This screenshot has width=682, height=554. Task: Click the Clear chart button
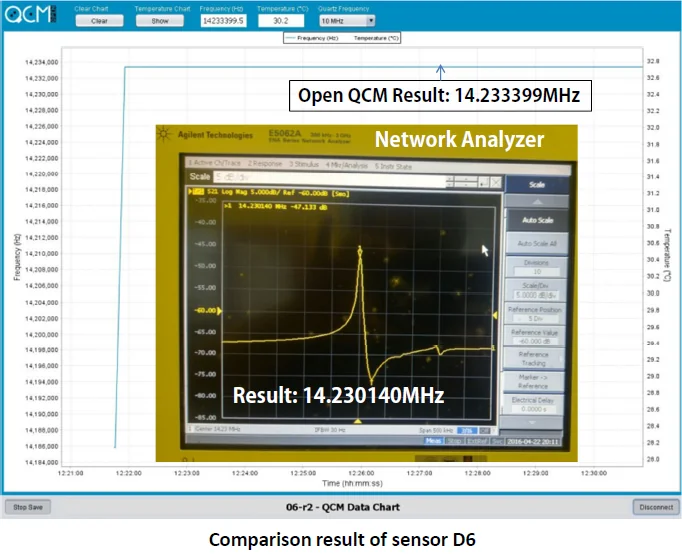[99, 20]
